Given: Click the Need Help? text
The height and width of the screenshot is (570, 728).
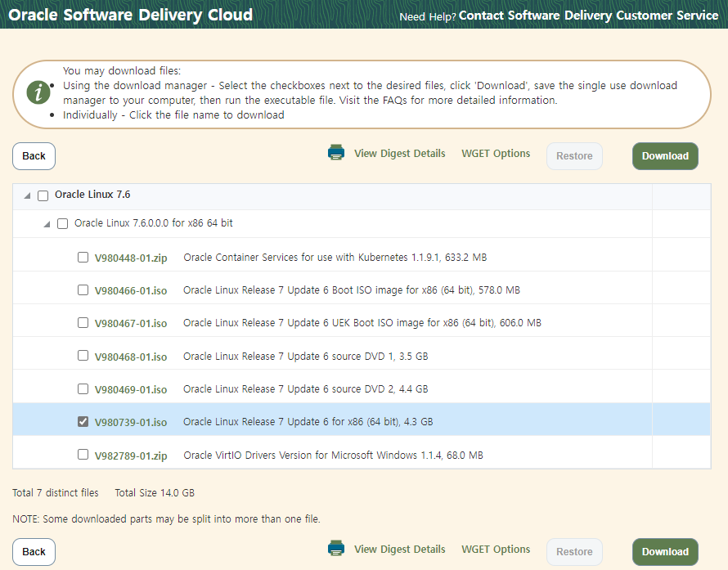Looking at the screenshot, I should [x=428, y=16].
